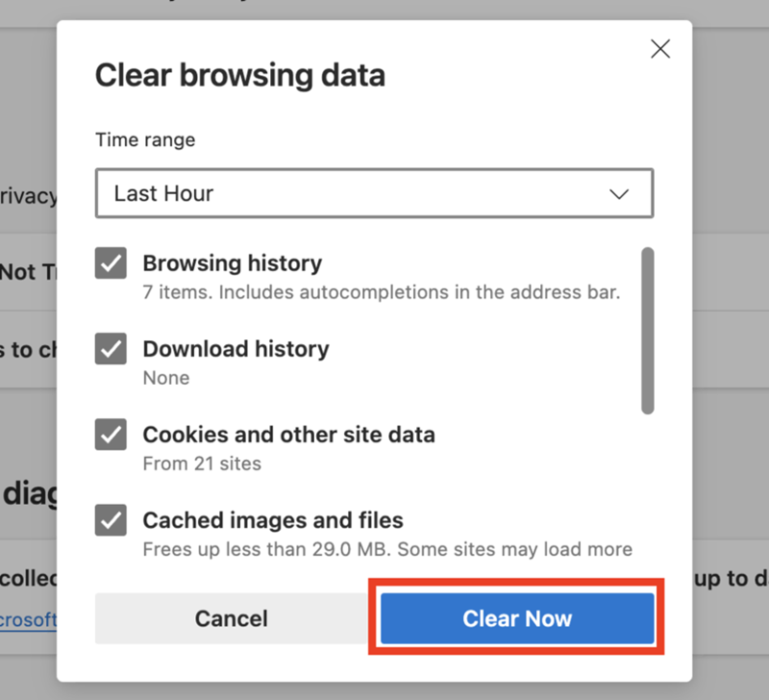Click the partially hidden Microsoft link behind dialog
Screen dimensions: 769x700
(29, 620)
